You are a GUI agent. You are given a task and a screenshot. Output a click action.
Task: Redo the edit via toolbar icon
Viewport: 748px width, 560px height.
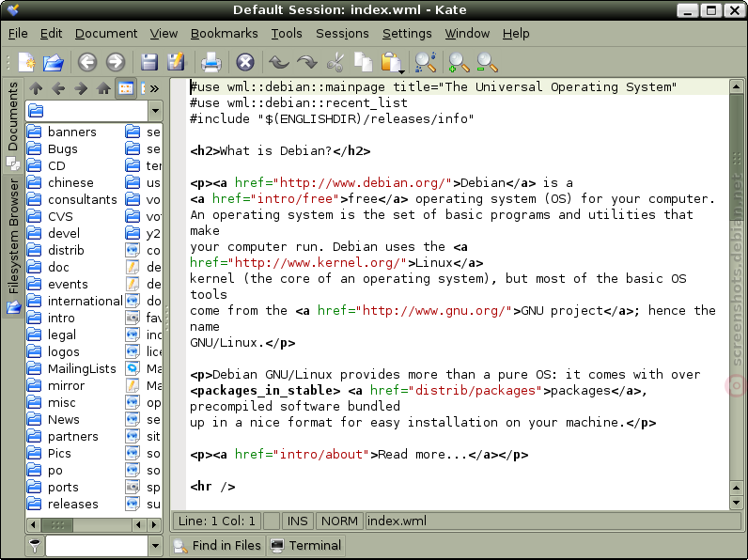click(x=307, y=63)
